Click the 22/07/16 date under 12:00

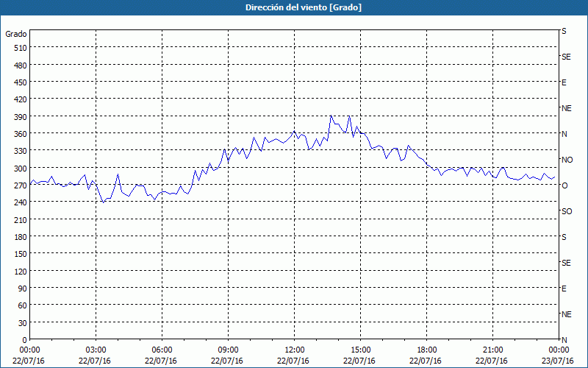tap(293, 361)
